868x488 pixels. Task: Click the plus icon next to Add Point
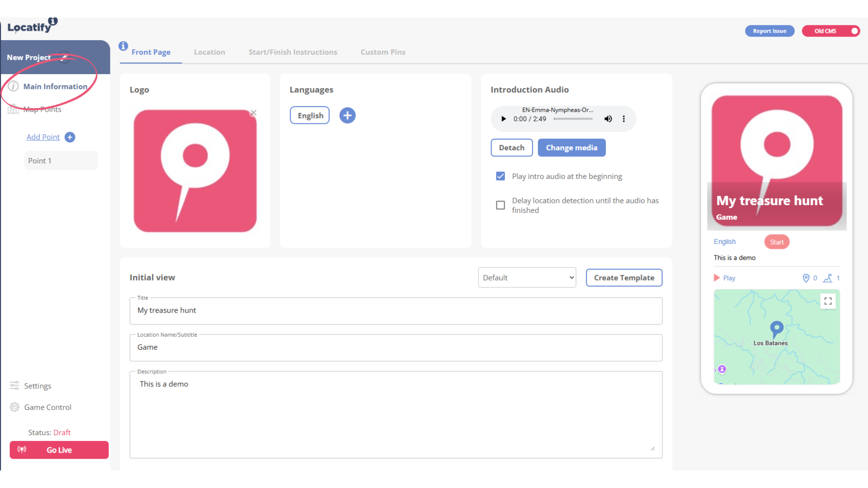click(x=70, y=137)
